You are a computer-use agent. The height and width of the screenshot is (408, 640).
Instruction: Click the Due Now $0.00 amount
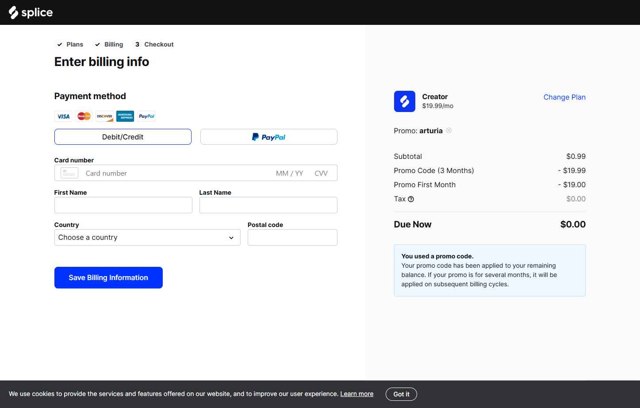click(573, 224)
